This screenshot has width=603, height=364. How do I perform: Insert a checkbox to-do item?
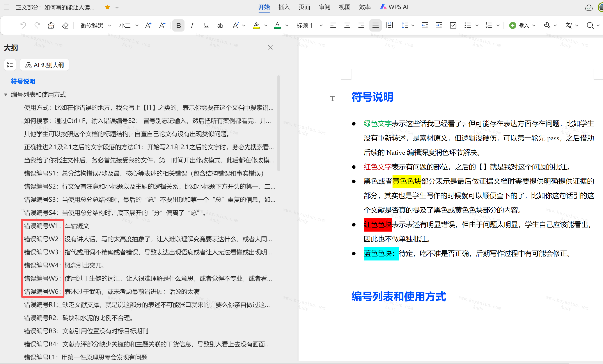(x=453, y=25)
